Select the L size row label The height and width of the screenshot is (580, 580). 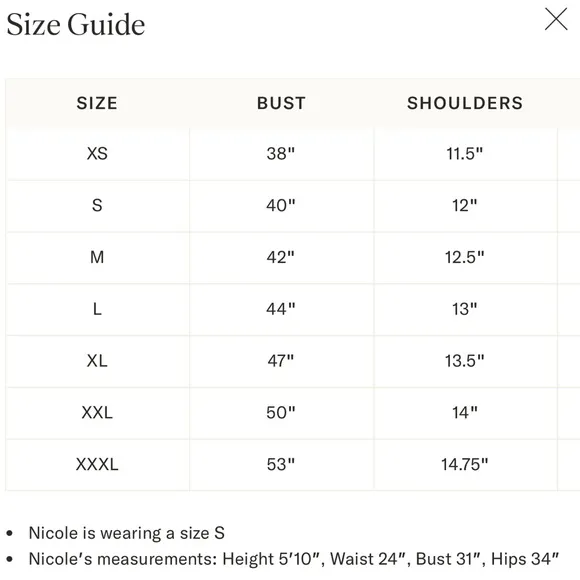tap(97, 309)
